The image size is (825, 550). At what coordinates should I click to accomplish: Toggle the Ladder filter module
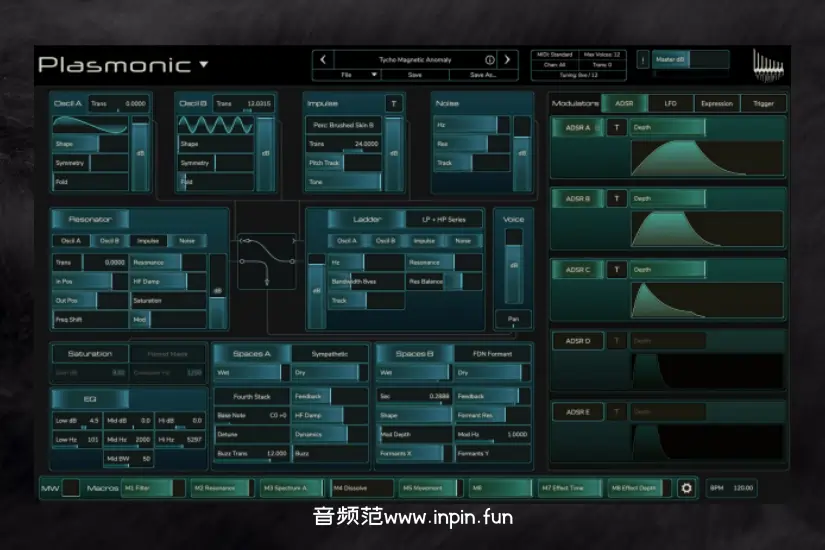366,219
